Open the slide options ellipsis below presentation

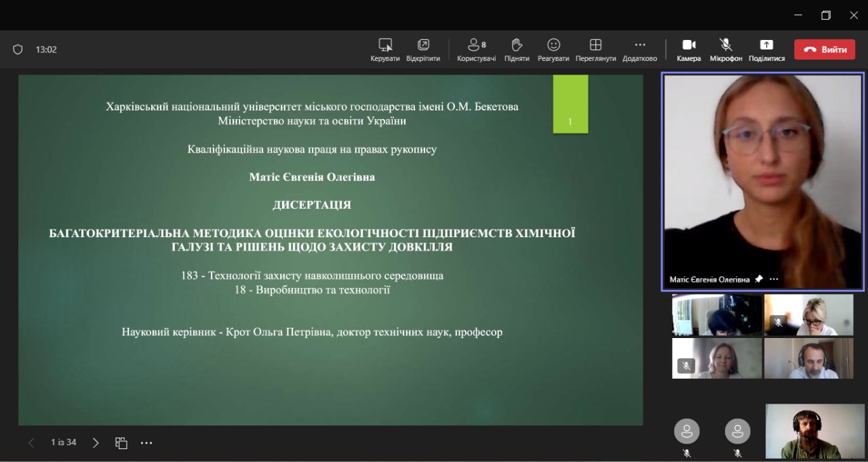pyautogui.click(x=146, y=443)
